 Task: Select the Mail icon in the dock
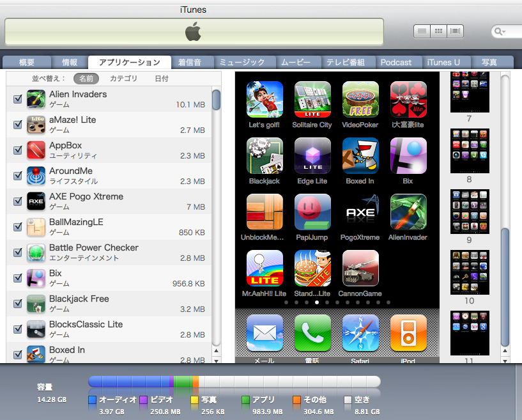click(265, 333)
